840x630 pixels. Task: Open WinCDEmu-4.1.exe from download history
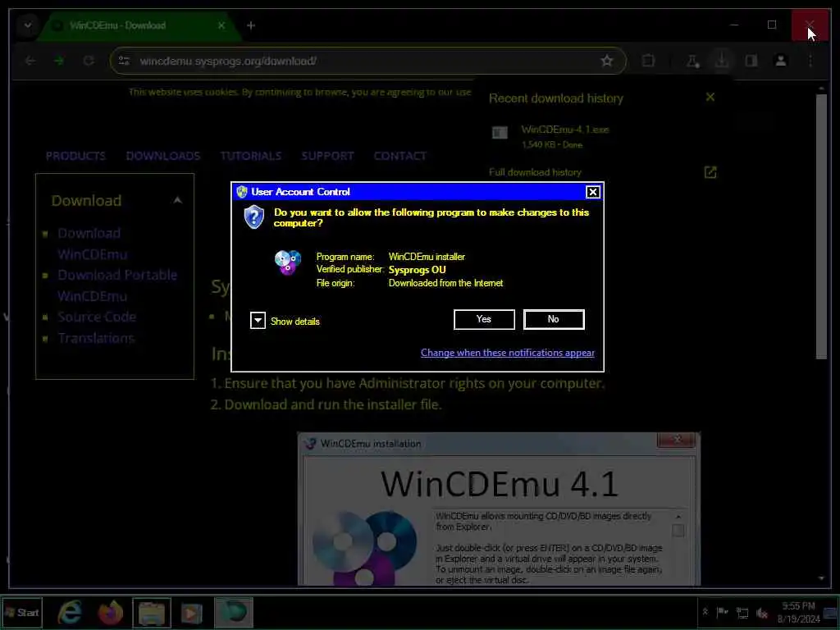(564, 130)
